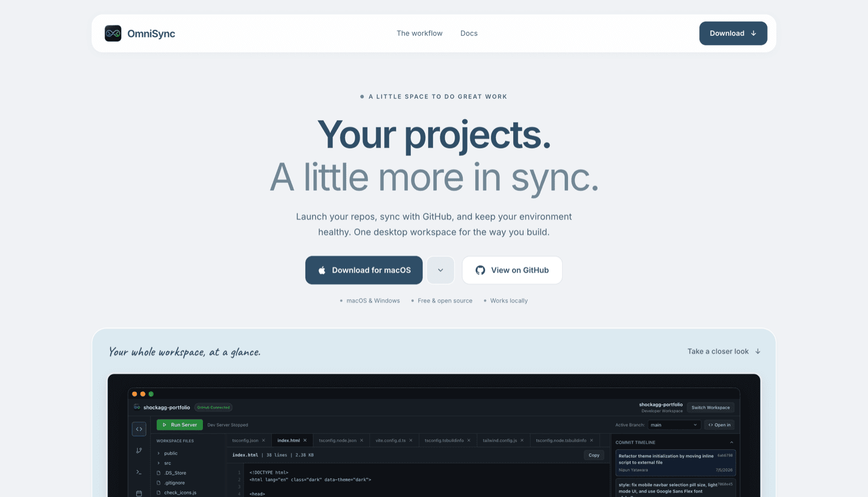This screenshot has height=497, width=868.
Task: Switch to the tsconfig.json tab
Action: 245,441
